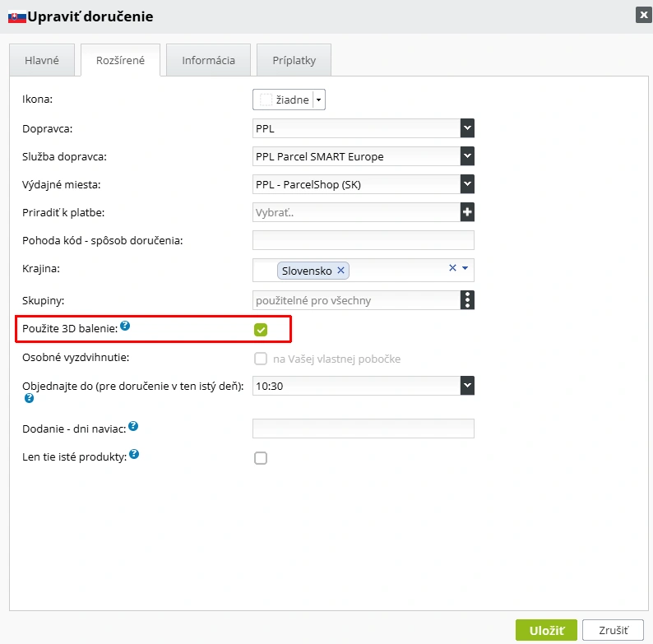Open the Informácia tab

[208, 60]
